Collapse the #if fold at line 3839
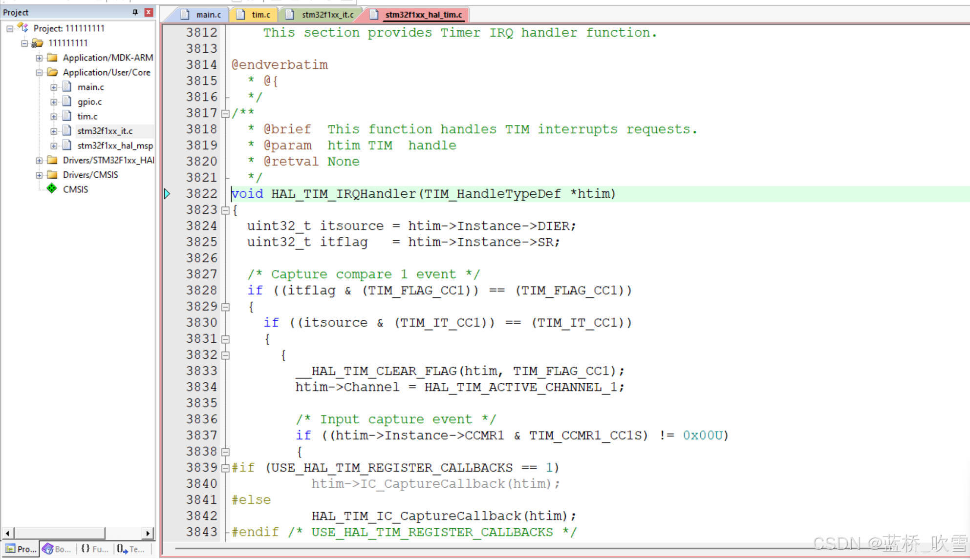970x560 pixels. (x=225, y=468)
